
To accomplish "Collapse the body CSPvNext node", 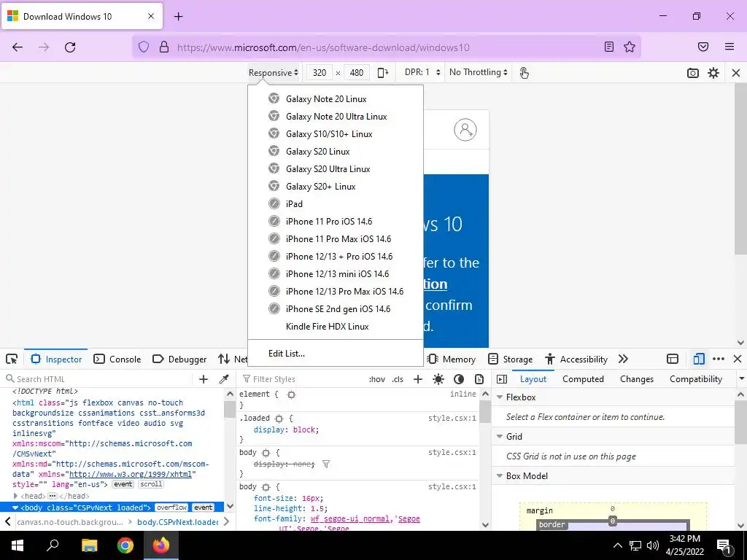I will [x=15, y=507].
